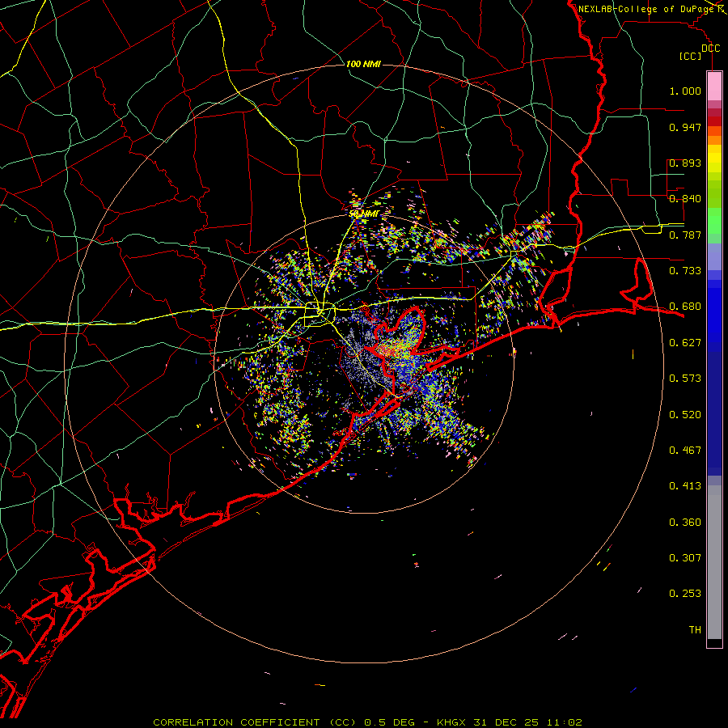Select the 1.000 scale value

click(685, 91)
